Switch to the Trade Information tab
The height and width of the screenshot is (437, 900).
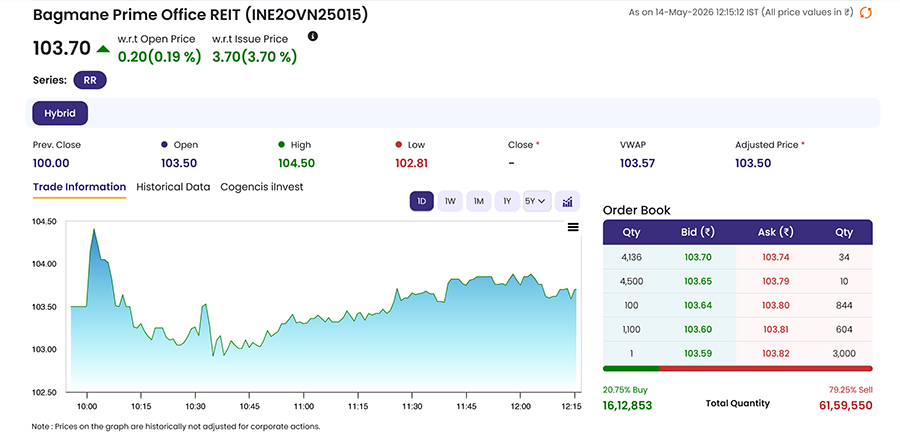click(x=79, y=187)
